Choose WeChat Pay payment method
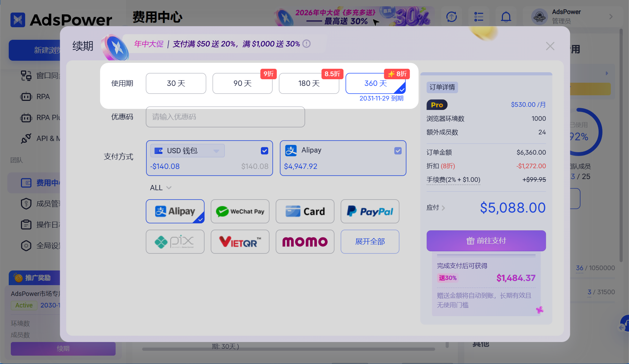629x364 pixels. coord(240,211)
